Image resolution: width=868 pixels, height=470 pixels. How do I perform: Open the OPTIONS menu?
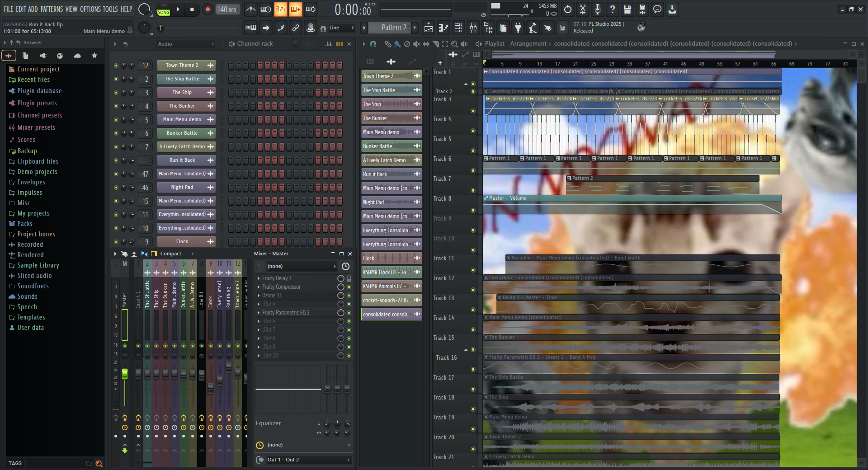tap(90, 9)
